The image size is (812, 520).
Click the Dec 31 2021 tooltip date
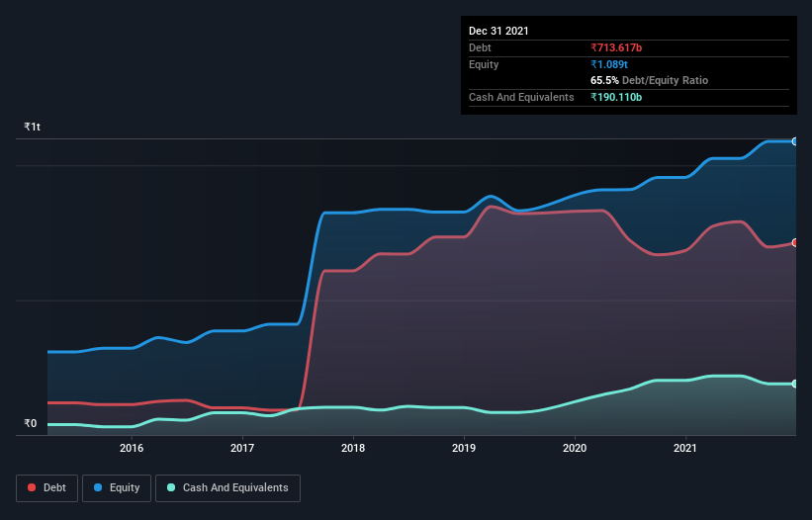(498, 31)
